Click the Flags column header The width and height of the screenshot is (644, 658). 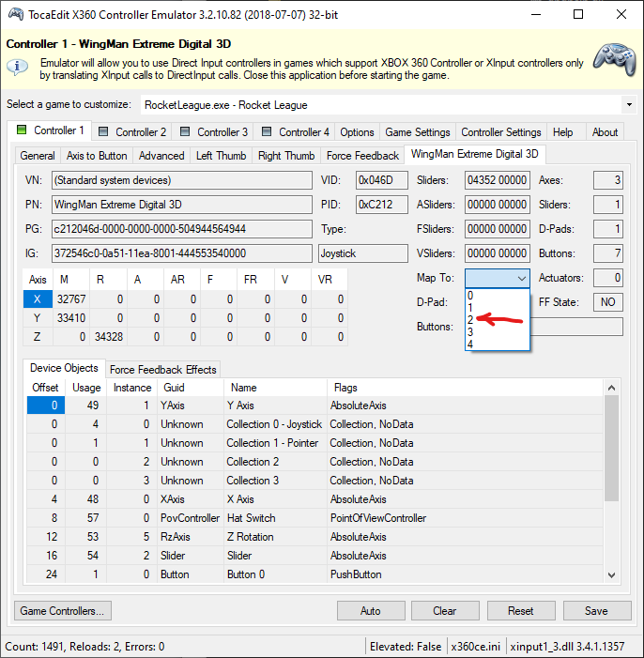click(x=465, y=388)
